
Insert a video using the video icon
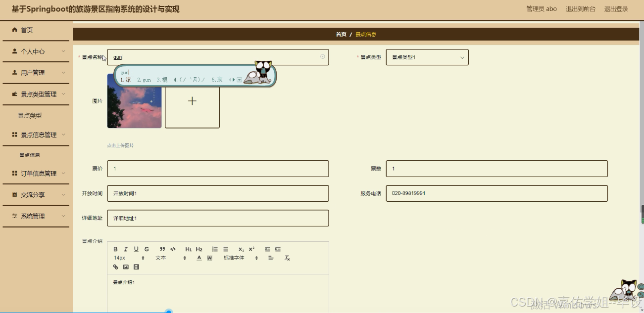[x=136, y=267]
